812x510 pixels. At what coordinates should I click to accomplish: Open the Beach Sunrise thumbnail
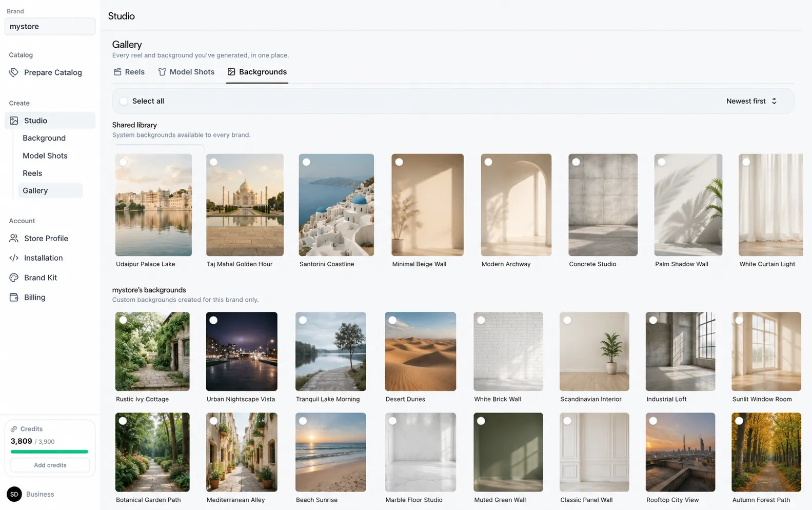coord(331,452)
